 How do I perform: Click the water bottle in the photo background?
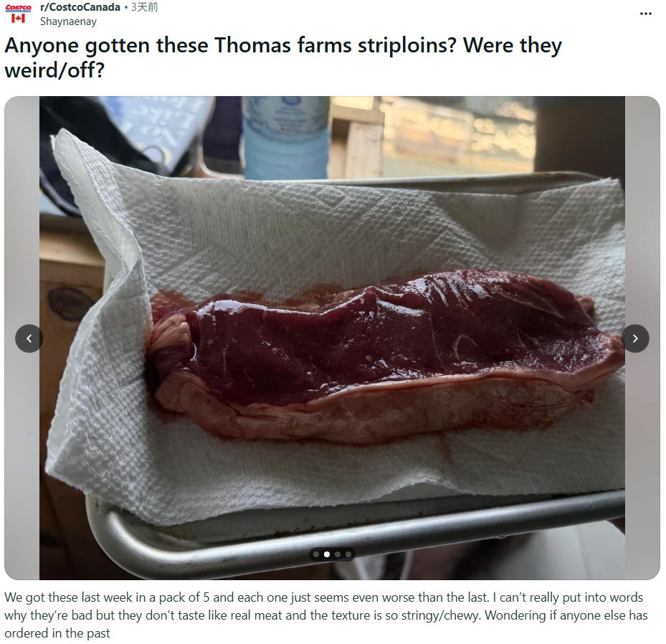tap(285, 138)
